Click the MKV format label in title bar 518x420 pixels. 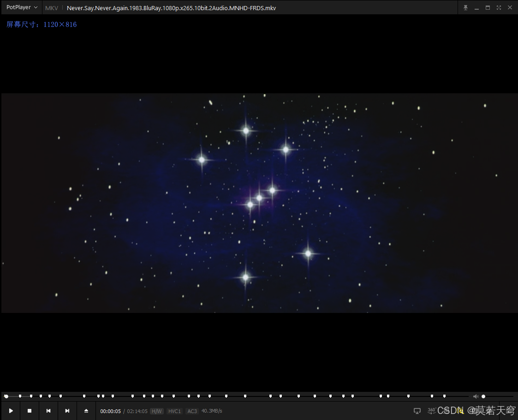52,8
